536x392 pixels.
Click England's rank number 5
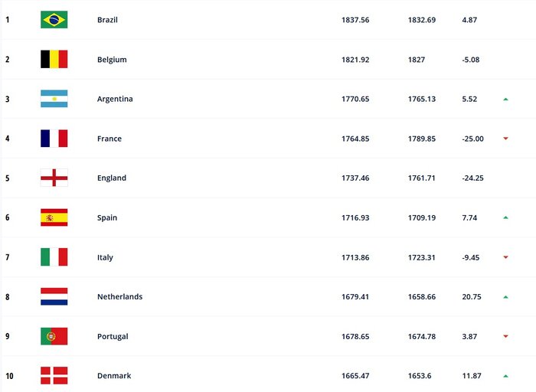[x=8, y=178]
